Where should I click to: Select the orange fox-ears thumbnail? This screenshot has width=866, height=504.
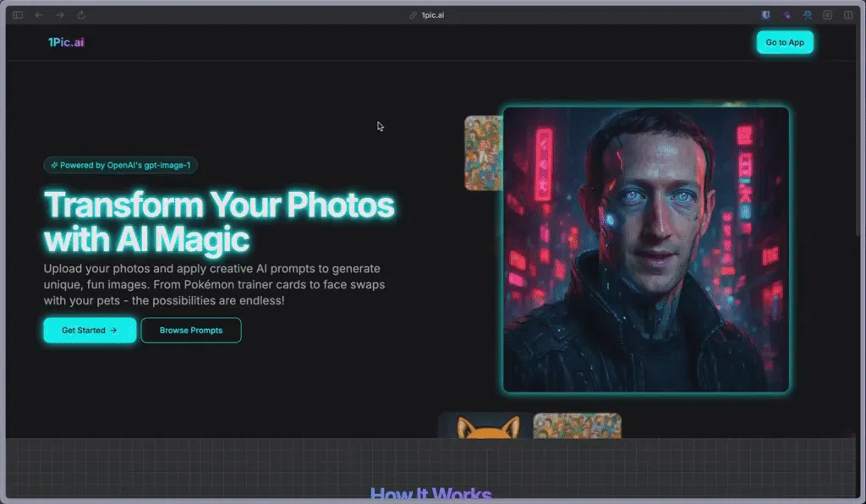tap(486, 425)
